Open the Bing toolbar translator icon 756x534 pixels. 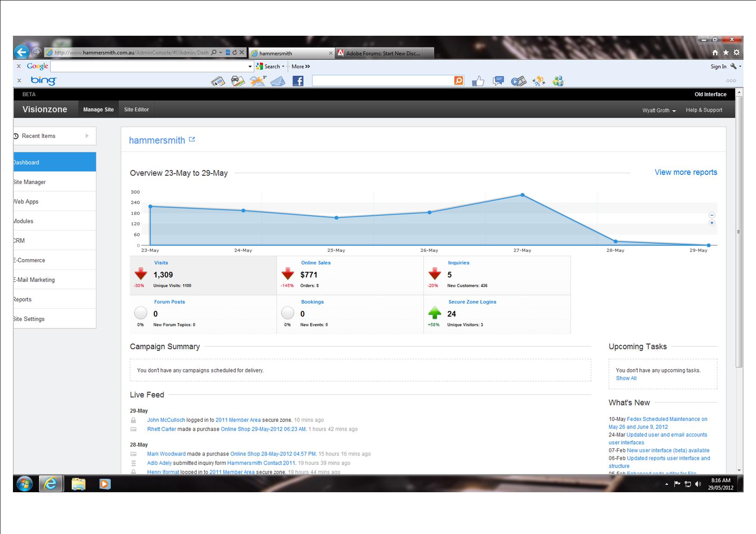(x=538, y=81)
